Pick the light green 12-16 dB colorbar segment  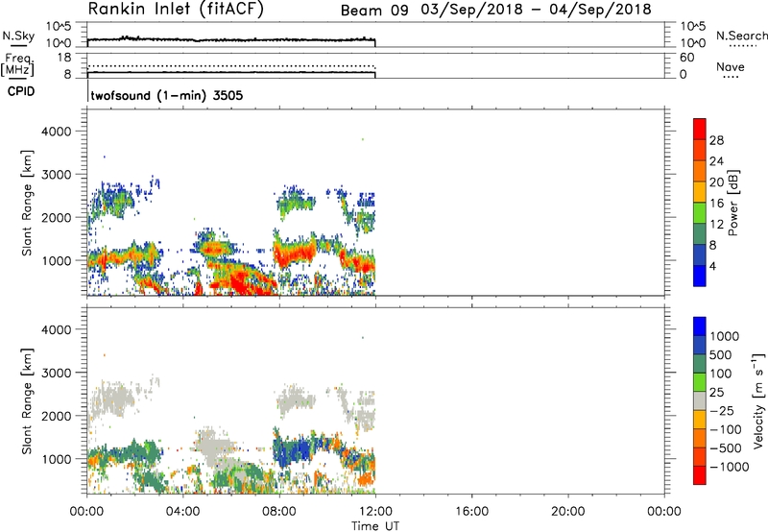coord(700,213)
